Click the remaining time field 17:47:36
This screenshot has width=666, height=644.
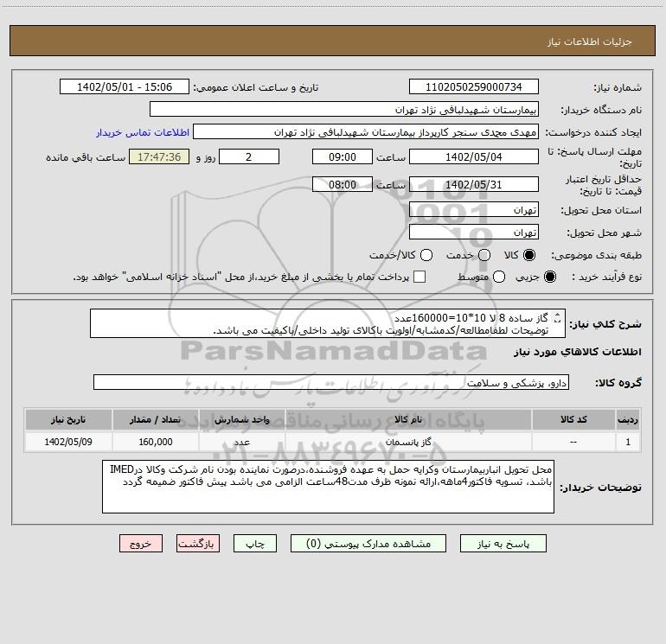(x=159, y=156)
